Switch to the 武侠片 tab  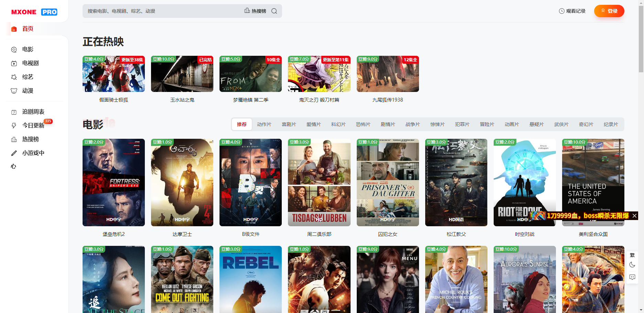pos(561,124)
